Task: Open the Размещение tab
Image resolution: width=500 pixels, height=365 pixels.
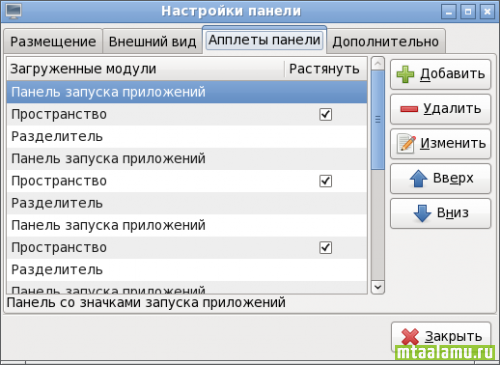Action: [x=53, y=41]
